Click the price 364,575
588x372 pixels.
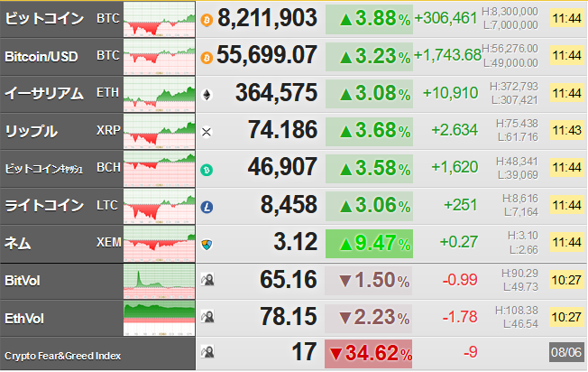(x=276, y=93)
